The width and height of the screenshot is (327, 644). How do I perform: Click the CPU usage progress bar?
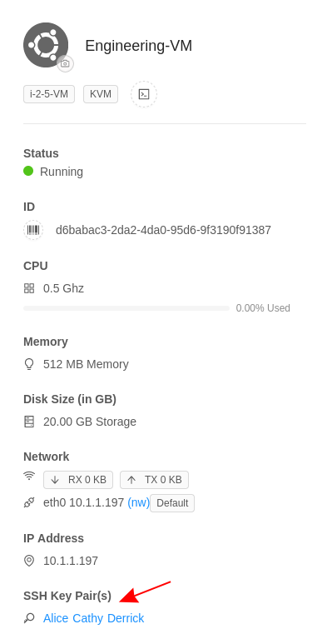pos(126,308)
